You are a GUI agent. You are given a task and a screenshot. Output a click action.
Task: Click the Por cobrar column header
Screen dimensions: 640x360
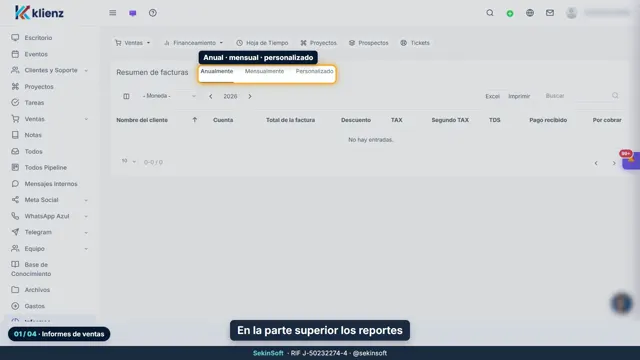pos(607,120)
